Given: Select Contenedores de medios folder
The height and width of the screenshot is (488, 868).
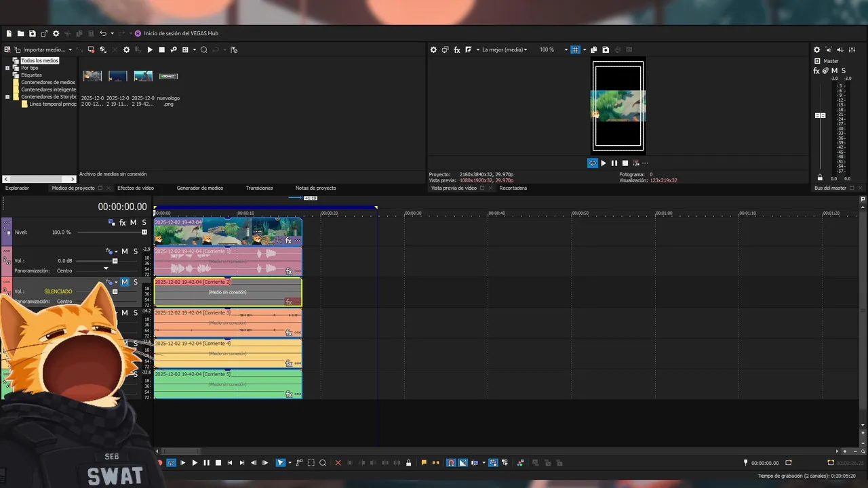Looking at the screenshot, I should [x=48, y=82].
